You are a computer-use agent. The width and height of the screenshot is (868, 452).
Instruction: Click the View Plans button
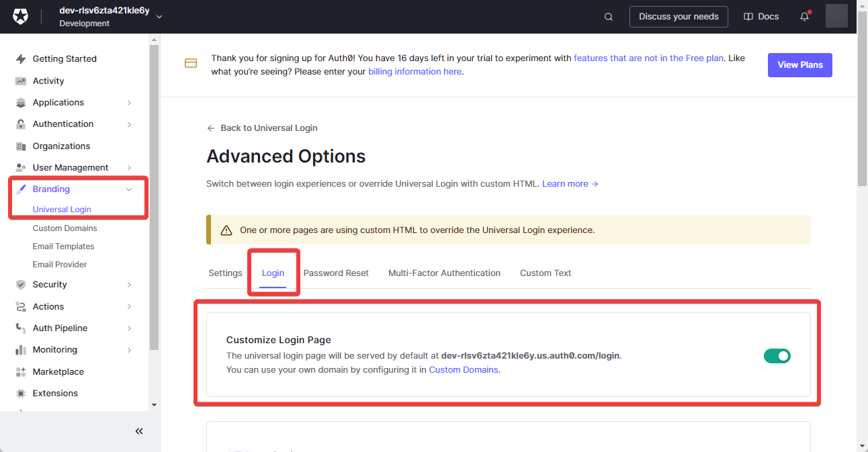[x=800, y=65]
